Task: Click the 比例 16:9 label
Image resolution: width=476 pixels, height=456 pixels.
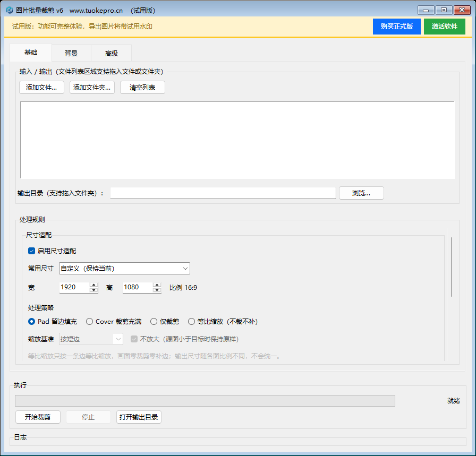Action: tap(183, 288)
